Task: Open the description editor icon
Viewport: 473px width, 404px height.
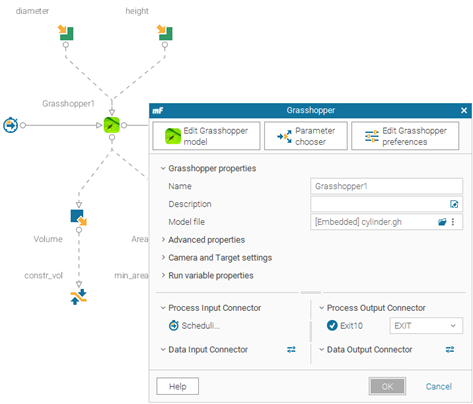Action: pyautogui.click(x=454, y=204)
